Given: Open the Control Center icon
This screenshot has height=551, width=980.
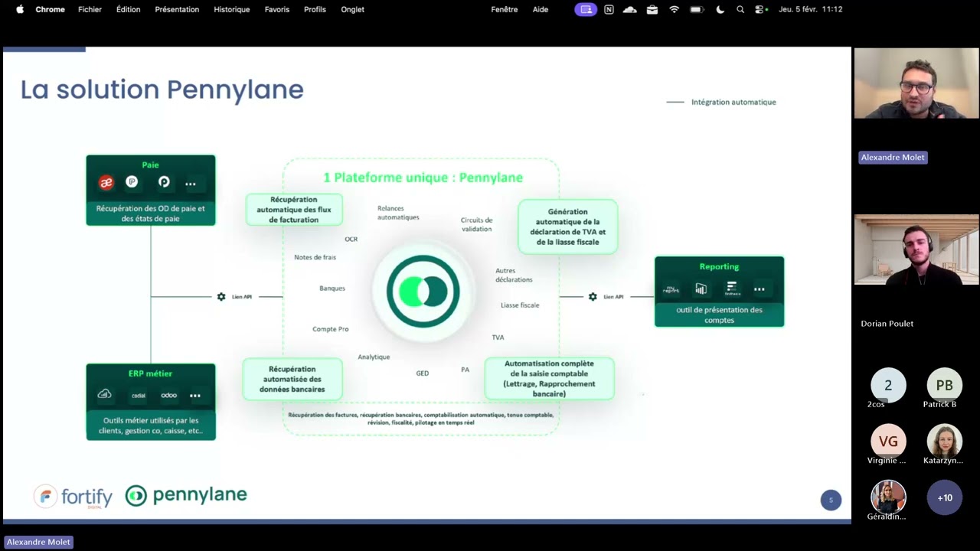Looking at the screenshot, I should click(760, 9).
